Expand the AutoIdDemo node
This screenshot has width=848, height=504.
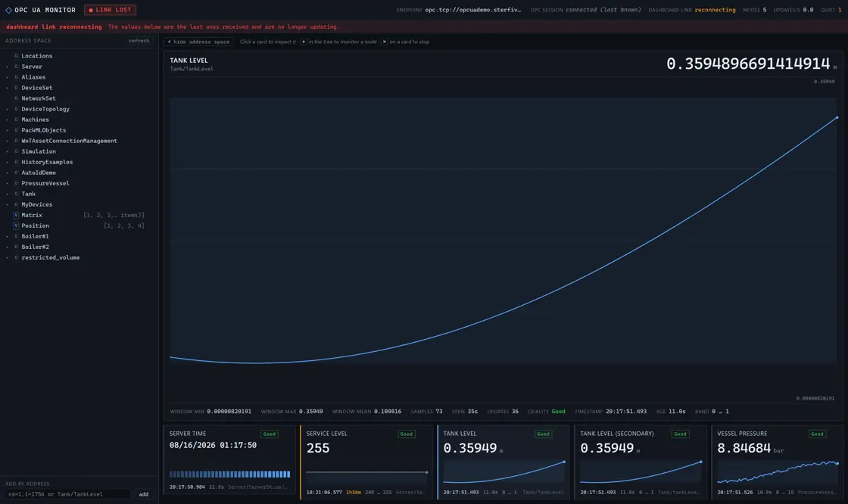pos(7,173)
